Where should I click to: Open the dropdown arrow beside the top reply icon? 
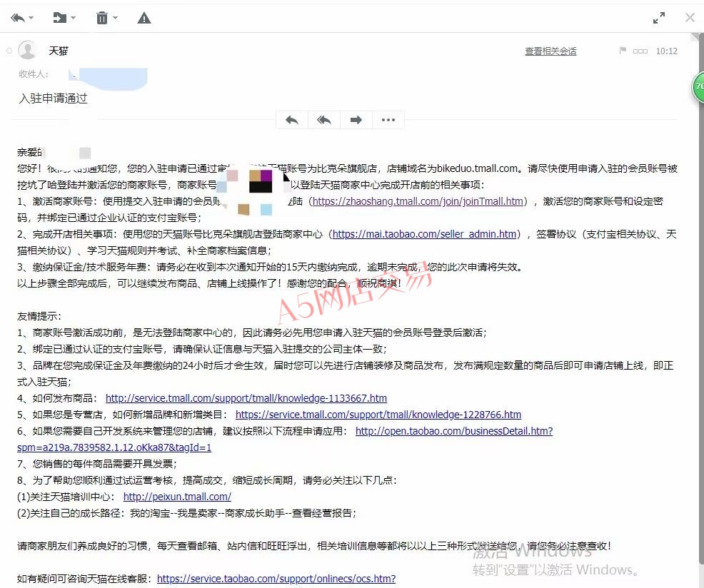31,18
